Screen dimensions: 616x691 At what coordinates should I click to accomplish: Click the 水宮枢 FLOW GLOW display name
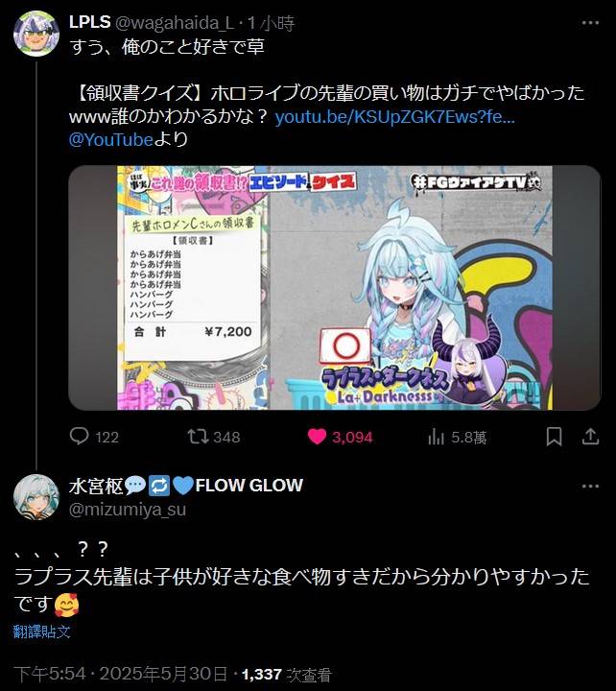pos(186,486)
